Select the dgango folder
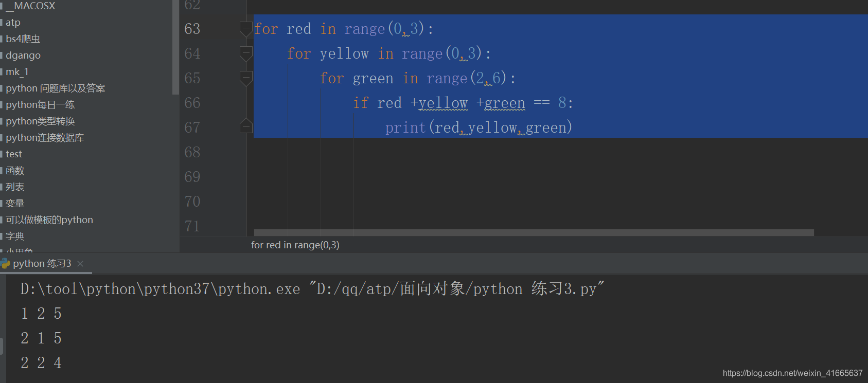The width and height of the screenshot is (868, 383). point(23,55)
